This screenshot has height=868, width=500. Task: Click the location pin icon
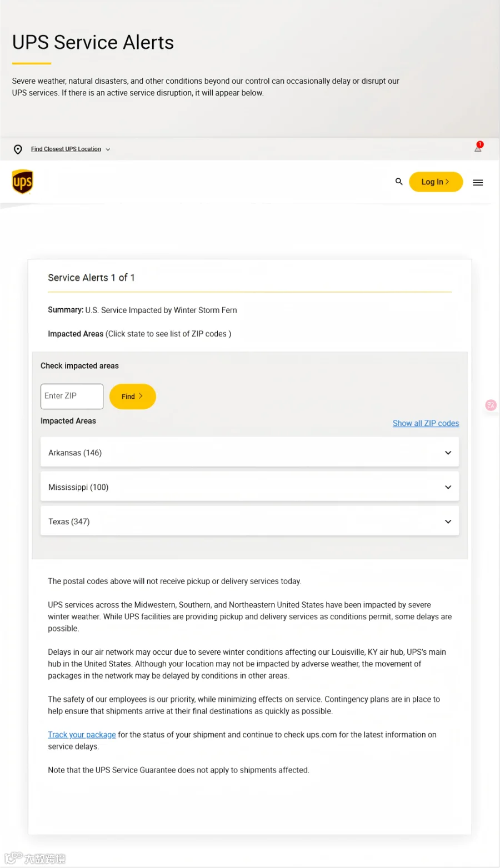[x=18, y=149]
